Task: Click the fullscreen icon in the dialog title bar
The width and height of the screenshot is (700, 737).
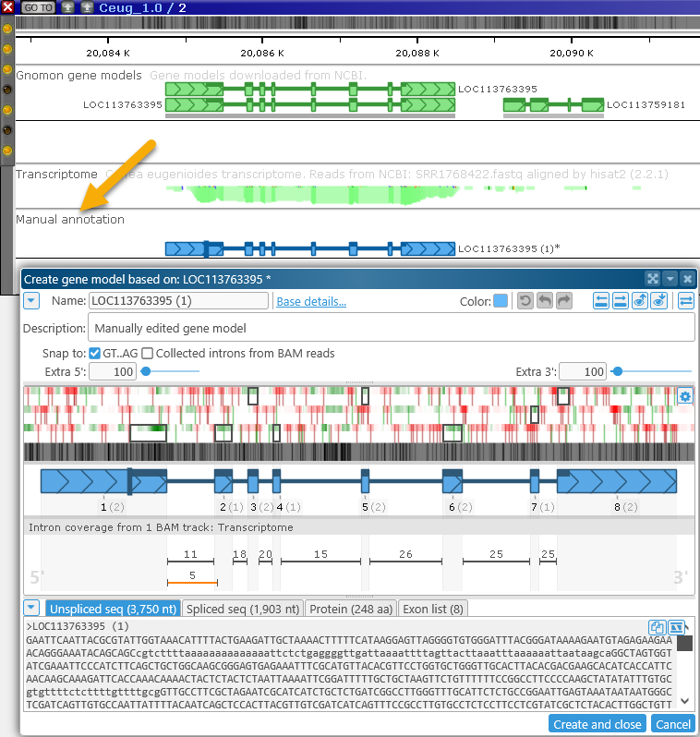Action: 652,278
